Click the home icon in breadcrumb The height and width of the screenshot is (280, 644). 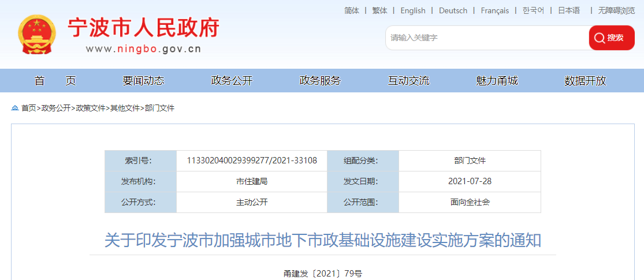(15, 109)
